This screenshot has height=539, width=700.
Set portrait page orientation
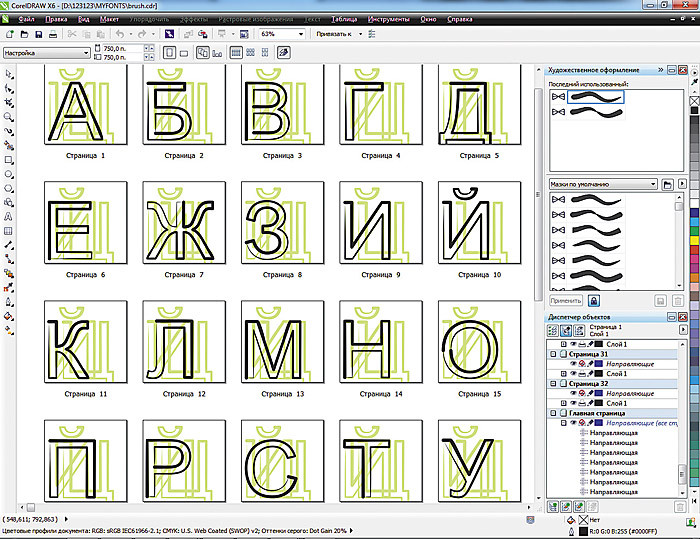click(169, 53)
